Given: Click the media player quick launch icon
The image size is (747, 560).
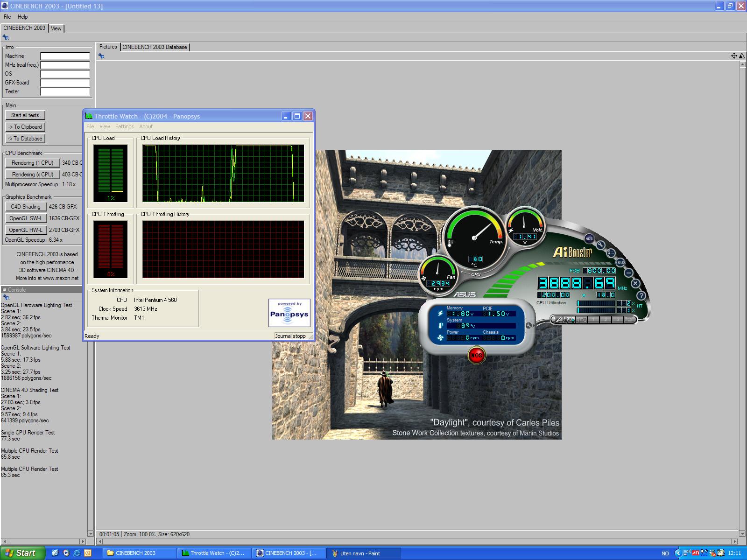Looking at the screenshot, I should pyautogui.click(x=66, y=553).
